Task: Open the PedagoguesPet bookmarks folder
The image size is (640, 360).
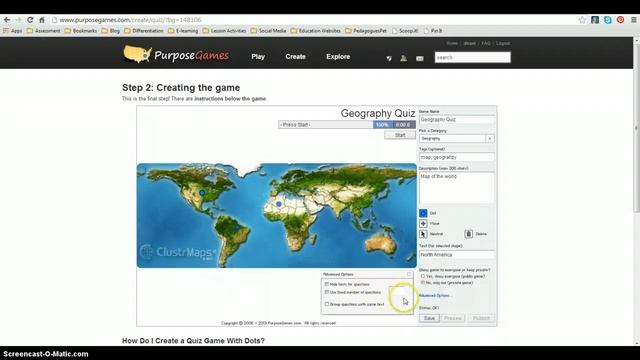Action: pyautogui.click(x=366, y=31)
